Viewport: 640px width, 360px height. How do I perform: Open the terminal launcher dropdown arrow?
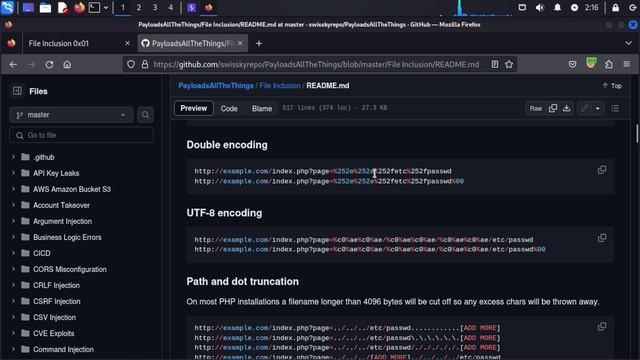point(106,7)
